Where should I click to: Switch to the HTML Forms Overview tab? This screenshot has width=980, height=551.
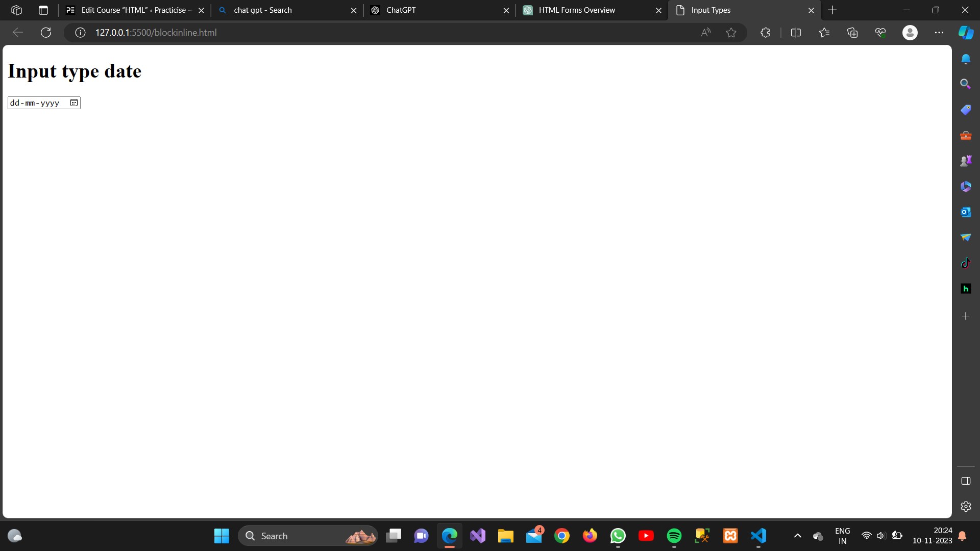[x=592, y=10]
